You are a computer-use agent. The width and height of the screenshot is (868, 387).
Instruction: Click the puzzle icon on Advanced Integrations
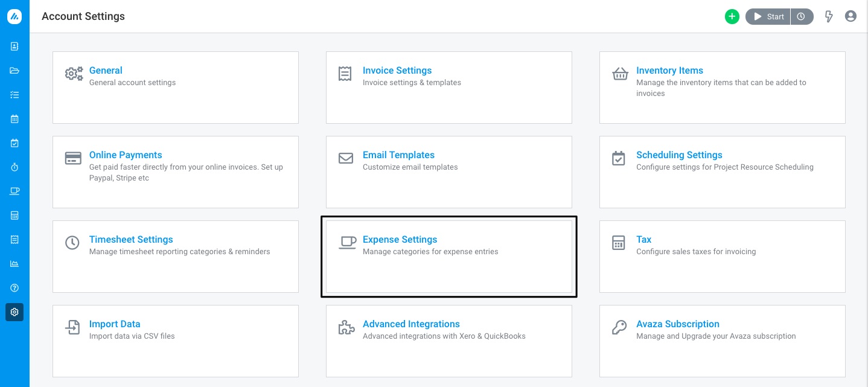point(346,327)
